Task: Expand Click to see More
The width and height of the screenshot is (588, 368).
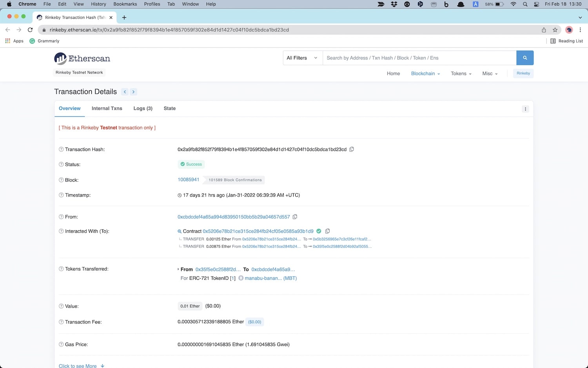Action: (82, 366)
